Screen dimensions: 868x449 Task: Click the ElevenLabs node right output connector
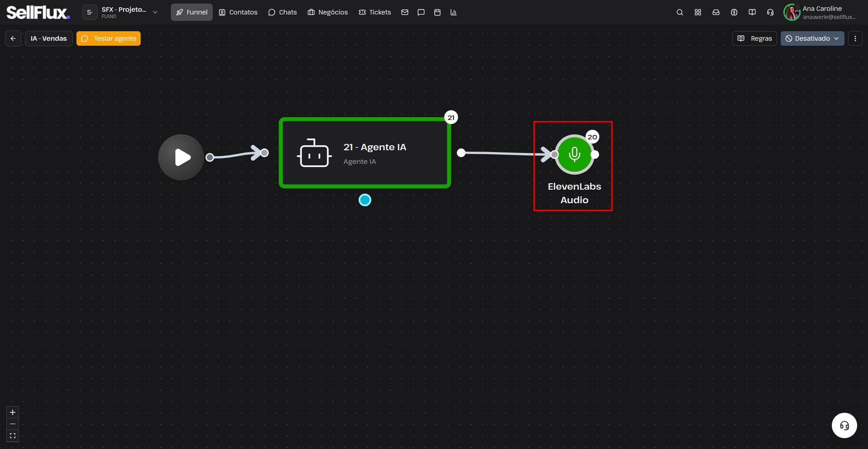[595, 155]
